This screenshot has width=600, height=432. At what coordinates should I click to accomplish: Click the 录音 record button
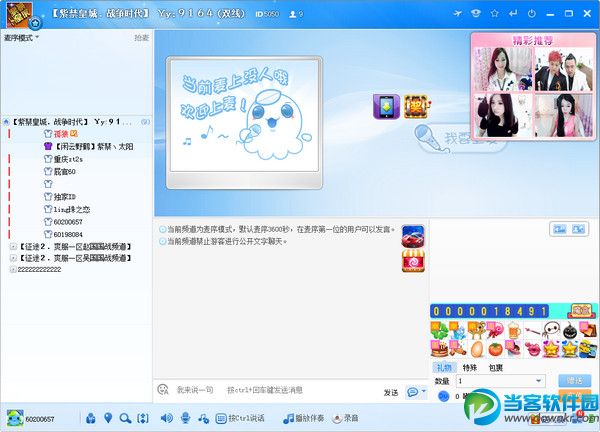pos(346,418)
